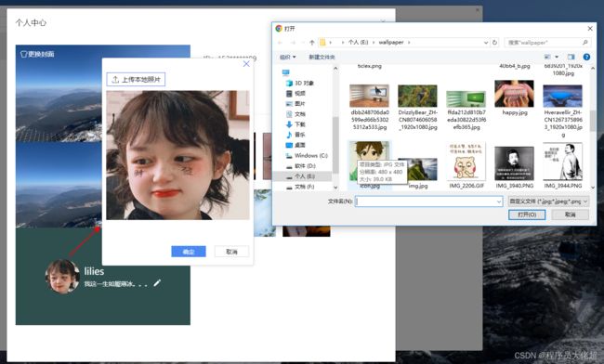
Task: Open the file name combo box dropdown
Action: click(x=499, y=201)
